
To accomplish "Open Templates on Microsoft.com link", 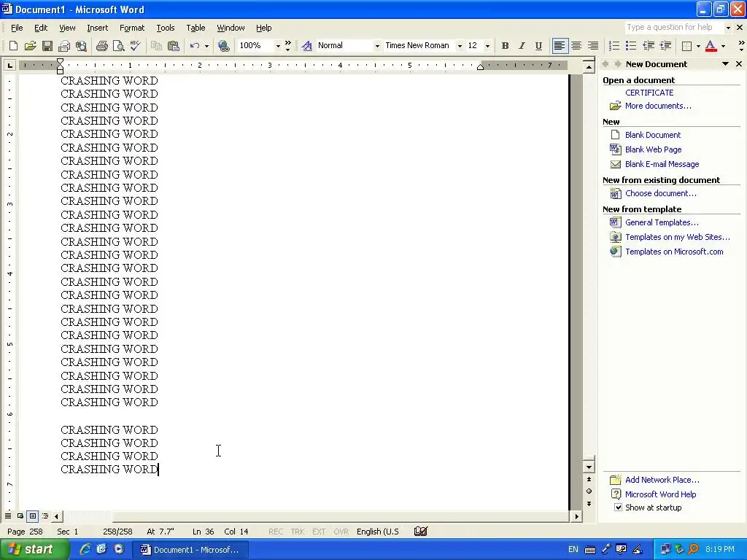I will click(x=674, y=252).
